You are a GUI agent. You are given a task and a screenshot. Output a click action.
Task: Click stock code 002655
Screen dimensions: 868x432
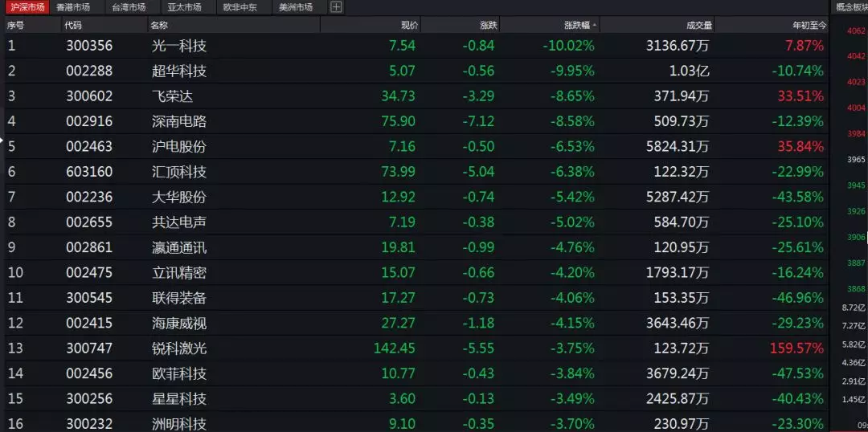(89, 222)
